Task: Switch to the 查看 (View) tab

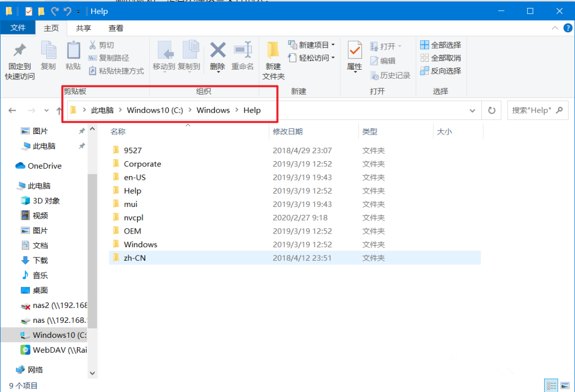Action: [x=116, y=28]
